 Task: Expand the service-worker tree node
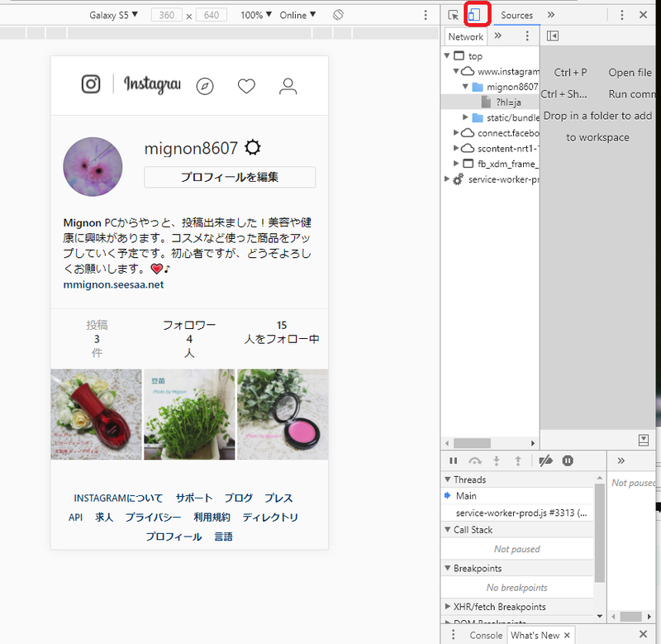tap(447, 179)
